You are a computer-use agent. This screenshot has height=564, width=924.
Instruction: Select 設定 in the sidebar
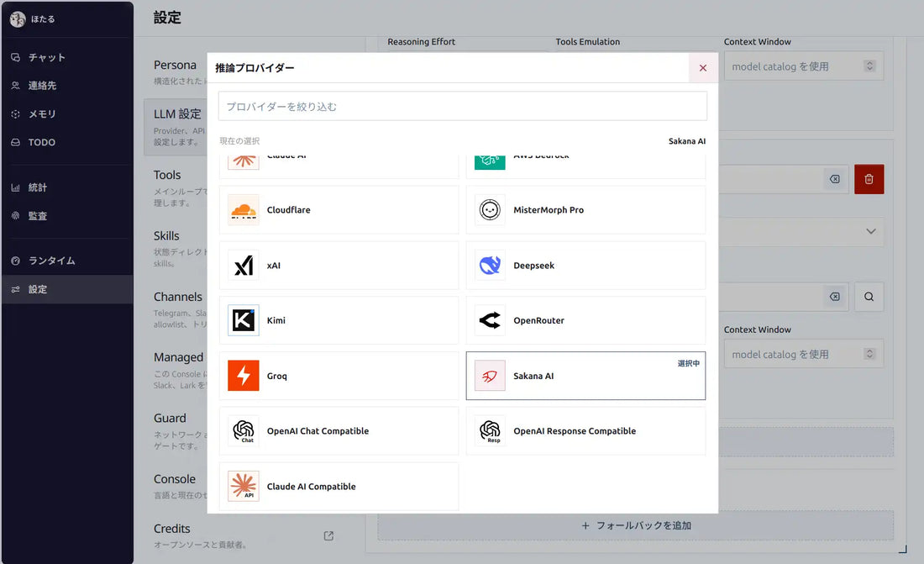tap(67, 289)
